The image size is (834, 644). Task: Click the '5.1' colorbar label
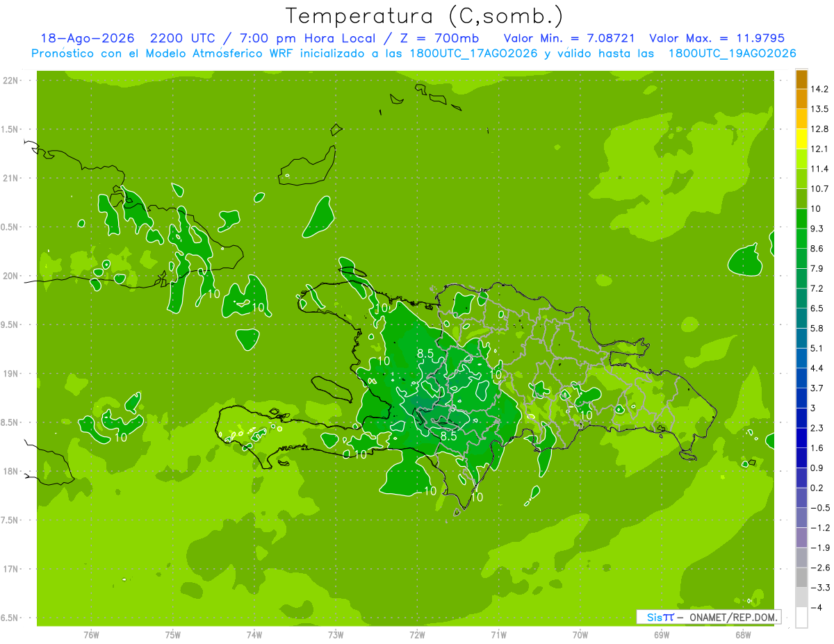(x=817, y=348)
